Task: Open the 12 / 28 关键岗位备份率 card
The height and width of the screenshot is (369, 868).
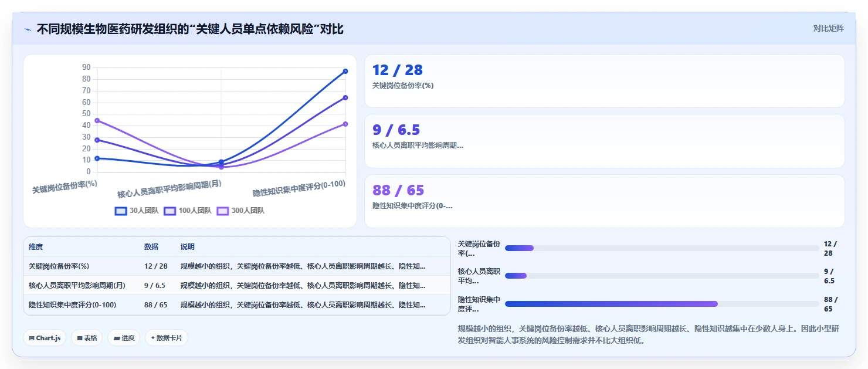Action: [605, 81]
